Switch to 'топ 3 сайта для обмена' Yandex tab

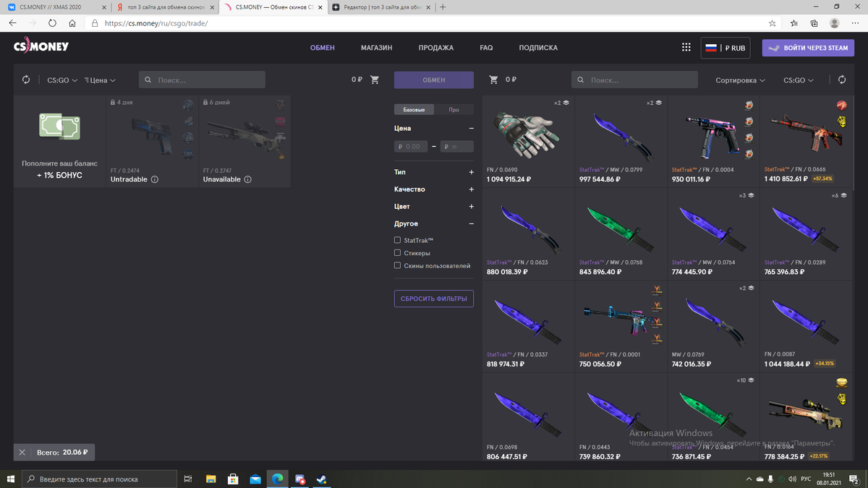tap(166, 7)
